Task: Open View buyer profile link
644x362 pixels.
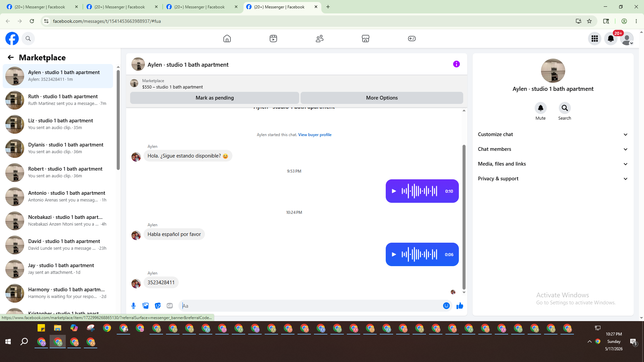Action: pyautogui.click(x=315, y=135)
